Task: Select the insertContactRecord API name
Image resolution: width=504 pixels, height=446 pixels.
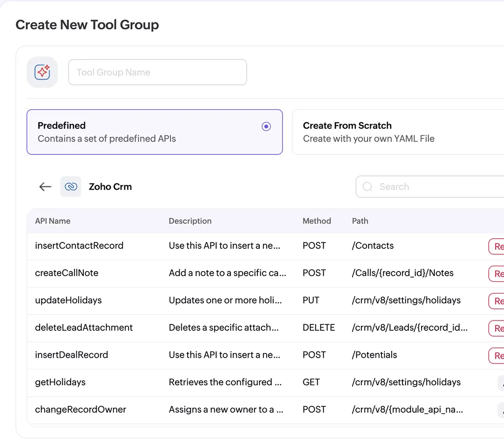Action: (79, 246)
